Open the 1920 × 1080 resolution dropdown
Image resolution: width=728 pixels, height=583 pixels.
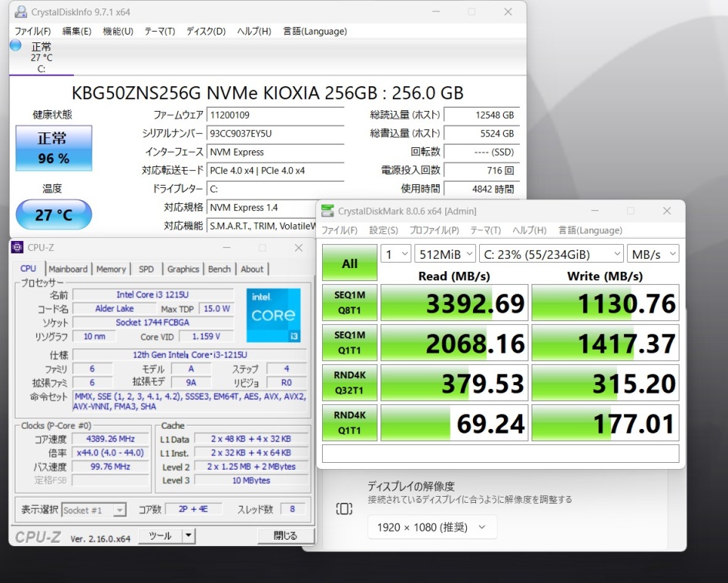coord(431,527)
